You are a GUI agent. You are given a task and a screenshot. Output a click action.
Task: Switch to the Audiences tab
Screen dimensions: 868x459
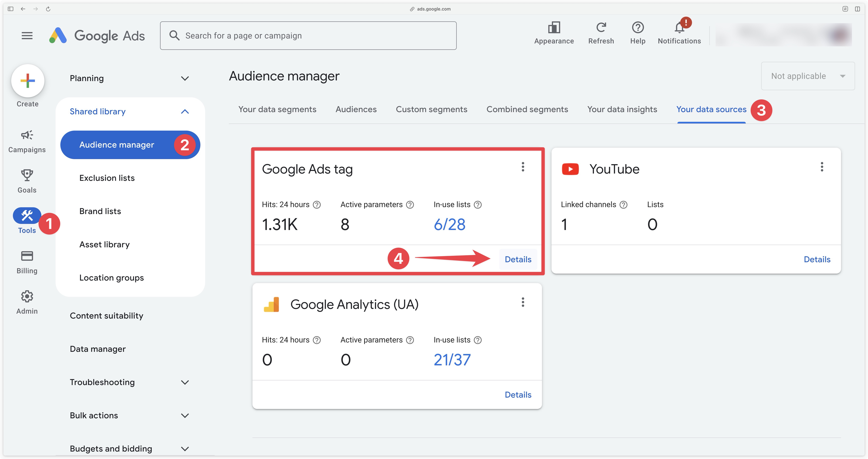pyautogui.click(x=356, y=109)
